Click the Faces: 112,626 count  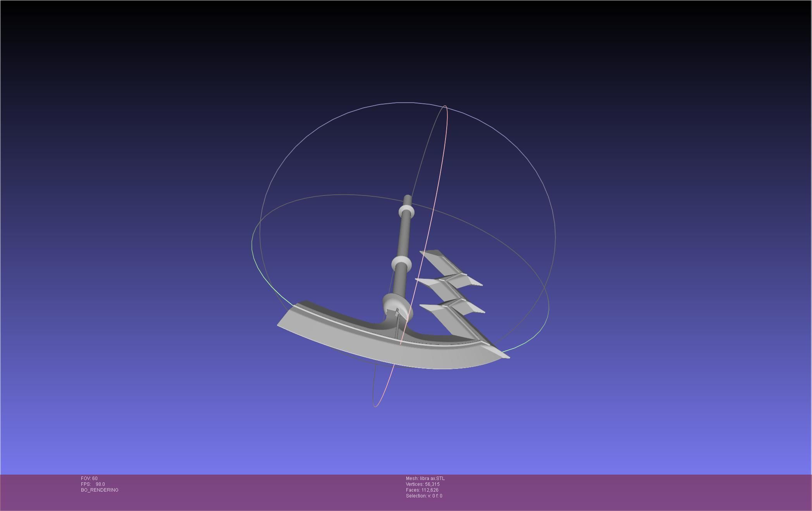point(422,490)
